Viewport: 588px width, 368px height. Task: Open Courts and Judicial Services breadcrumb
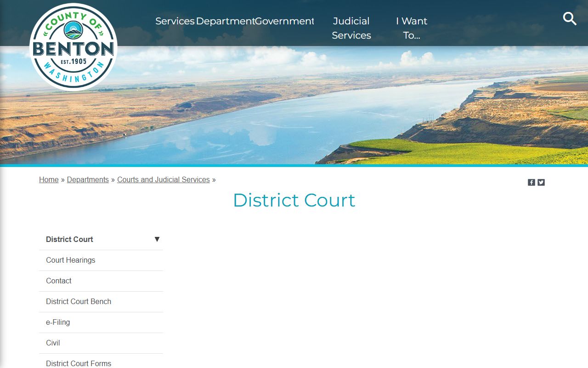[x=164, y=180]
